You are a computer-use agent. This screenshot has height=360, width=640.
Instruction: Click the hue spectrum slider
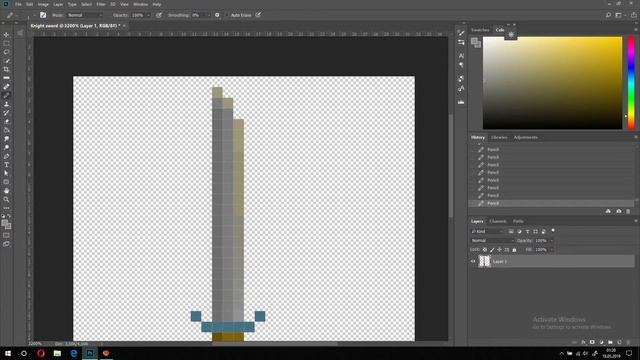(631, 83)
